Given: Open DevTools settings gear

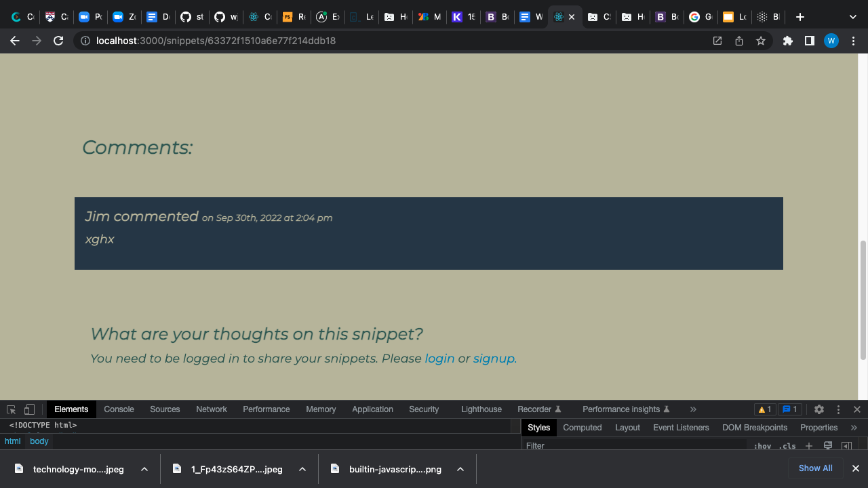Looking at the screenshot, I should click(x=819, y=409).
